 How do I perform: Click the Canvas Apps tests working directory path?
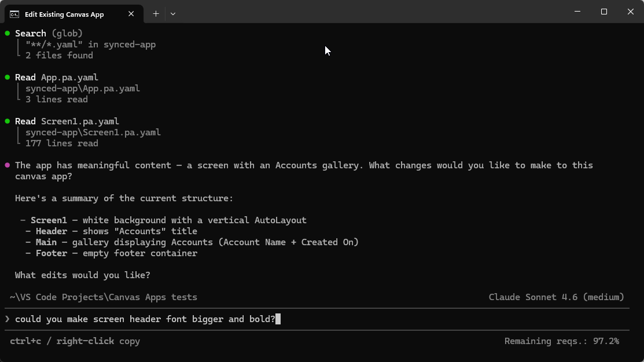point(104,297)
